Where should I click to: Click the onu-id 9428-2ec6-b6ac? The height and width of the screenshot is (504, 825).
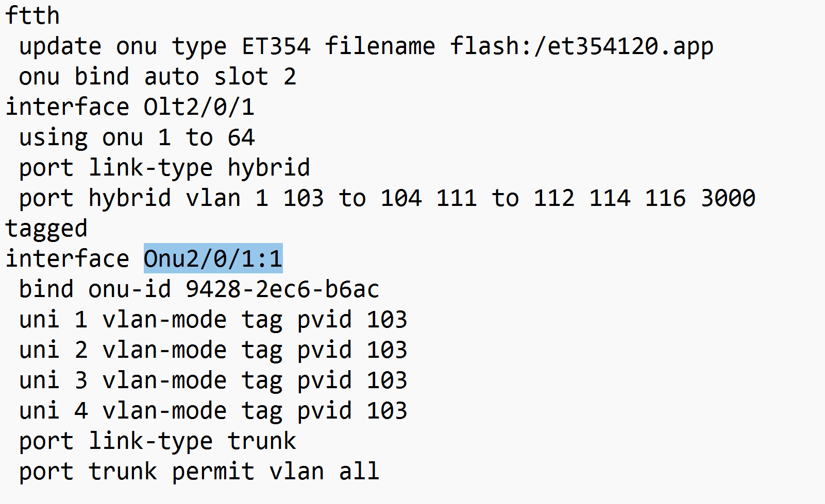[x=282, y=289]
